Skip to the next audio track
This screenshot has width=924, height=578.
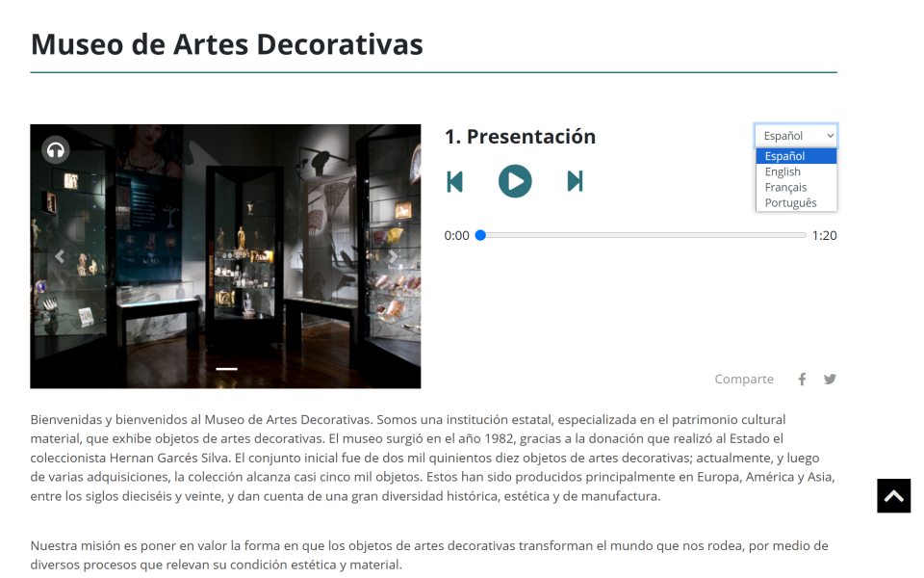[575, 181]
